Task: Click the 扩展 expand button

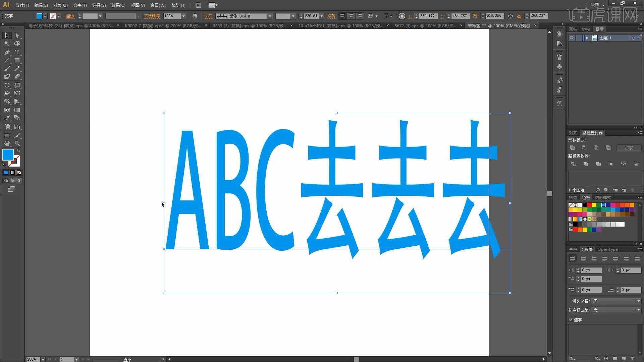Action: tap(629, 148)
